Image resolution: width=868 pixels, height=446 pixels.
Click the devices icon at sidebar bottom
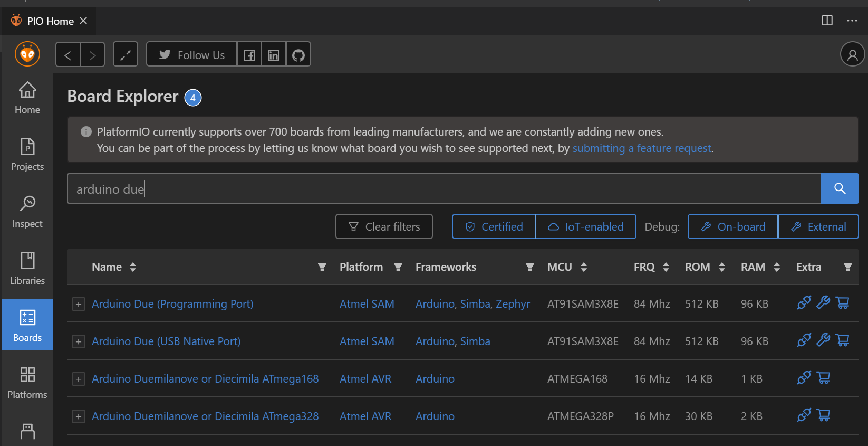27,432
